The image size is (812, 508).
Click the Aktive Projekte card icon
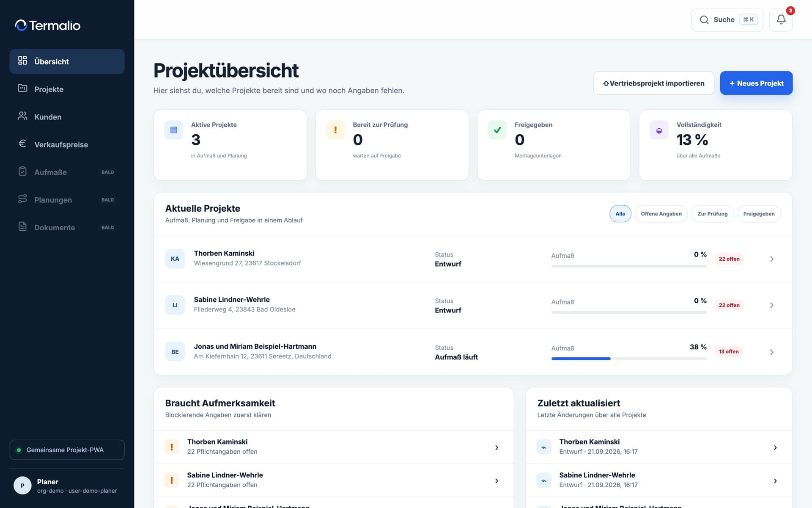coord(173,130)
